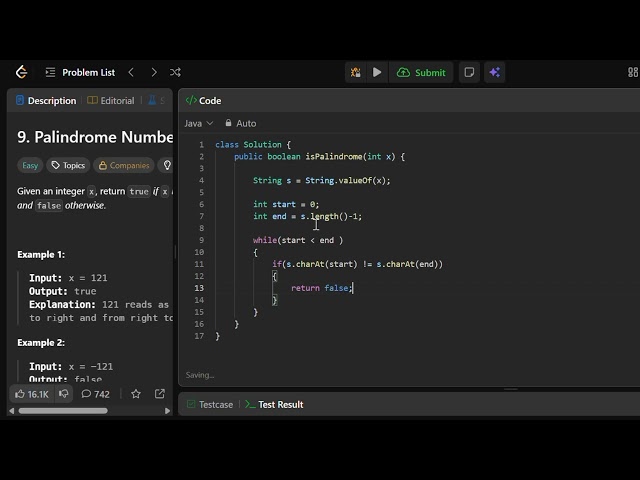Click the Easy difficulty tag

[30, 165]
